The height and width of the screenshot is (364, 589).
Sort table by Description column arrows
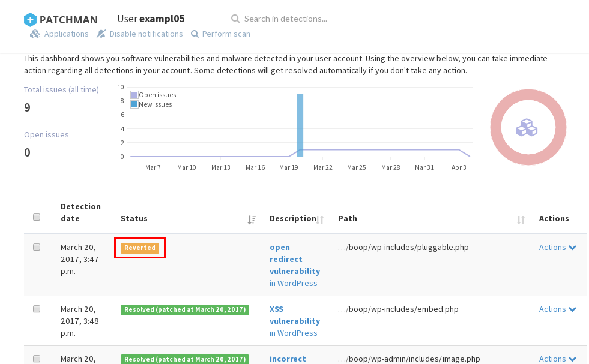321,220
